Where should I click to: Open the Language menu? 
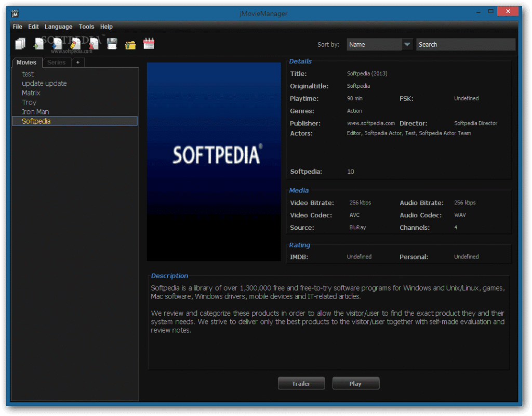58,27
